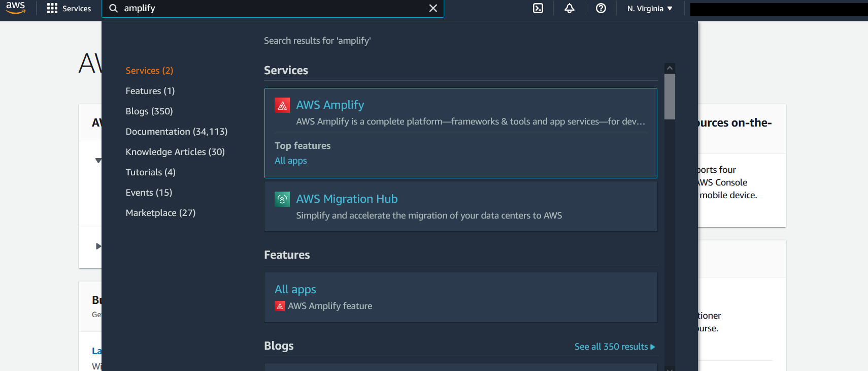Click the search field containing amplify
The width and height of the screenshot is (868, 371).
click(x=273, y=9)
